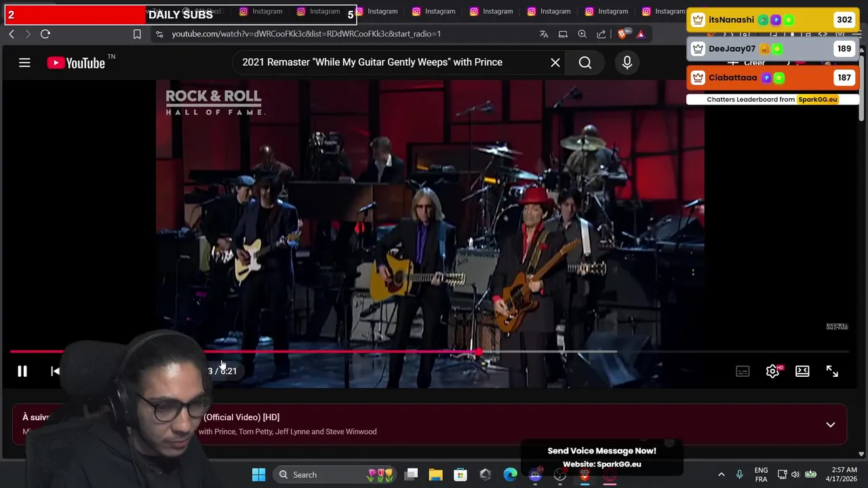
Task: Switch ENG FRA input language
Action: point(761,475)
